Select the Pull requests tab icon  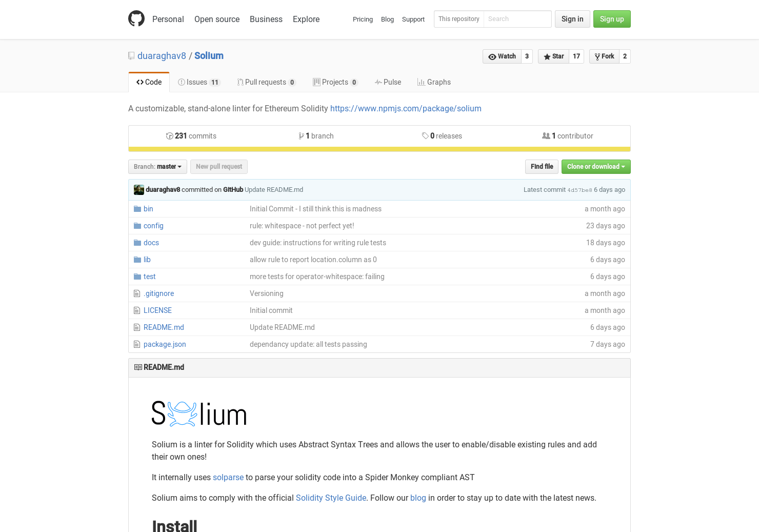(240, 82)
